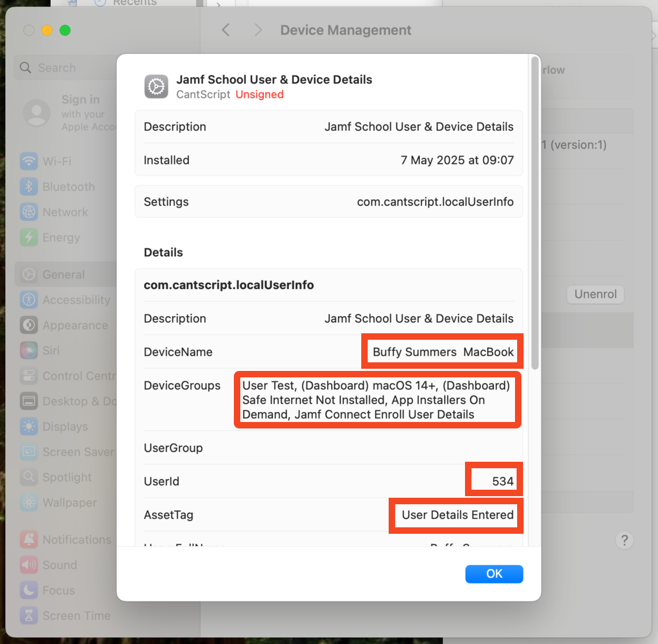Open the Sound icon
This screenshot has width=658, height=644.
pyautogui.click(x=29, y=565)
